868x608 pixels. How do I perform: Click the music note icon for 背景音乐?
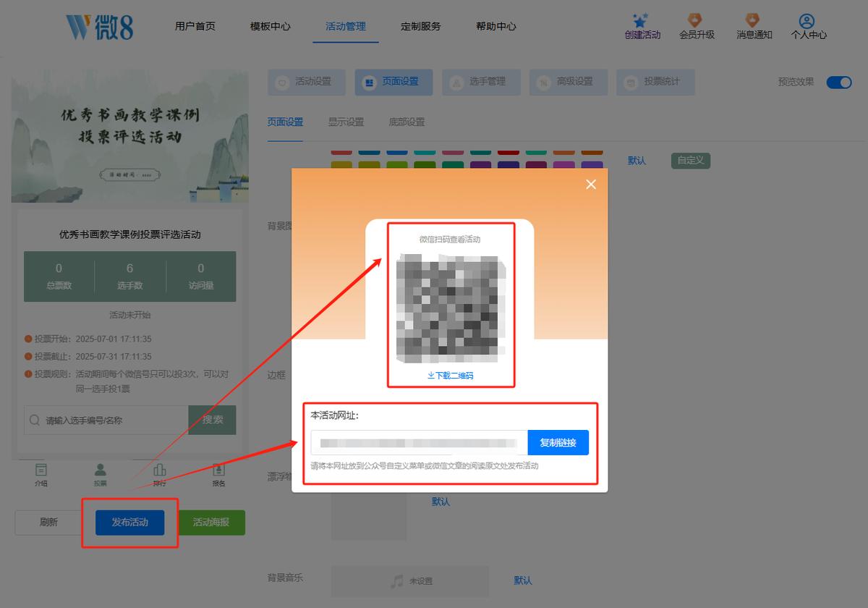coord(396,580)
